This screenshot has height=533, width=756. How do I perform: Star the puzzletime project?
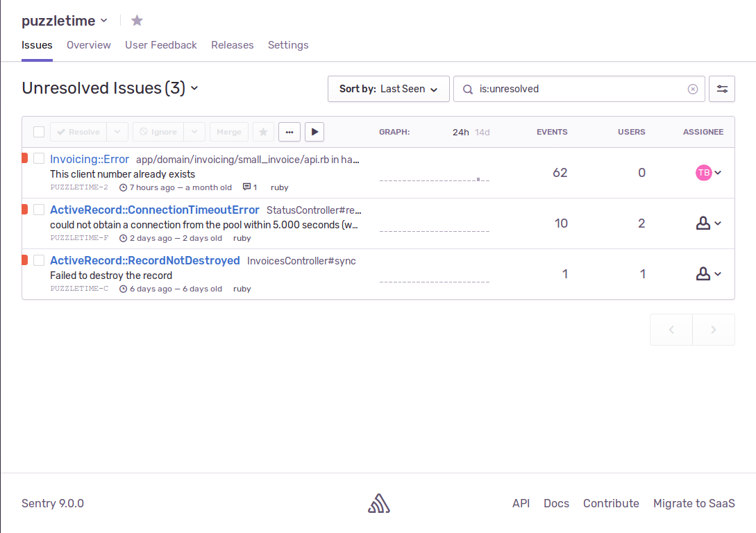tap(137, 20)
